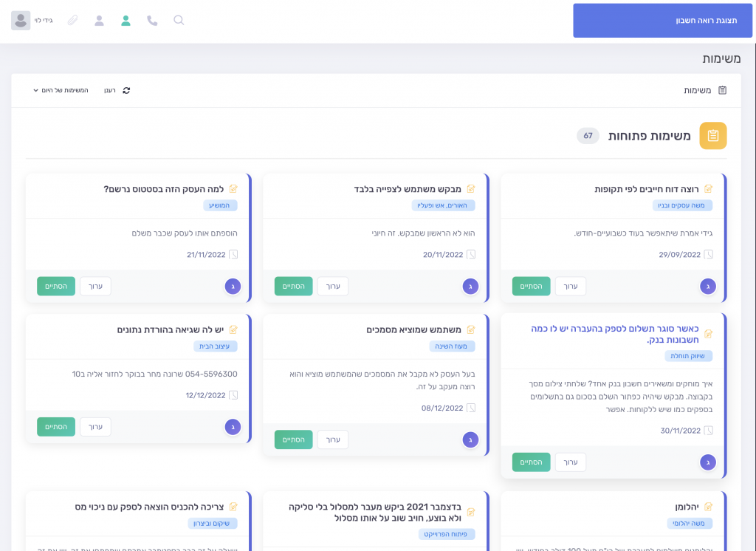
Task: Click the שיקום וביצרון client tag
Action: 212,523
